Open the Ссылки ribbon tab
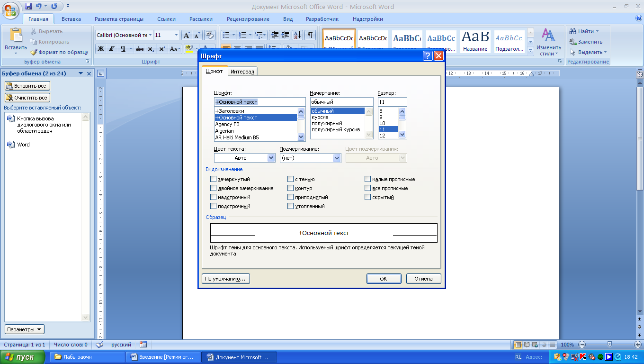 166,19
